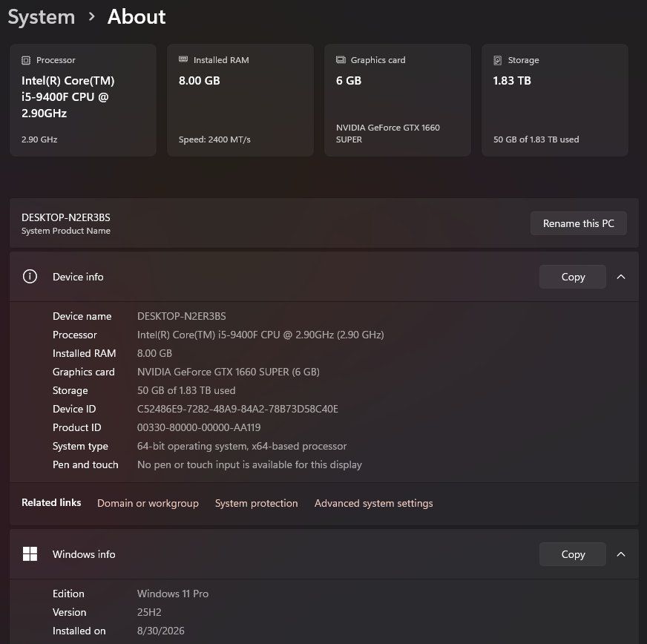Click the About page heading
Image resolution: width=647 pixels, height=644 pixels.
137,17
